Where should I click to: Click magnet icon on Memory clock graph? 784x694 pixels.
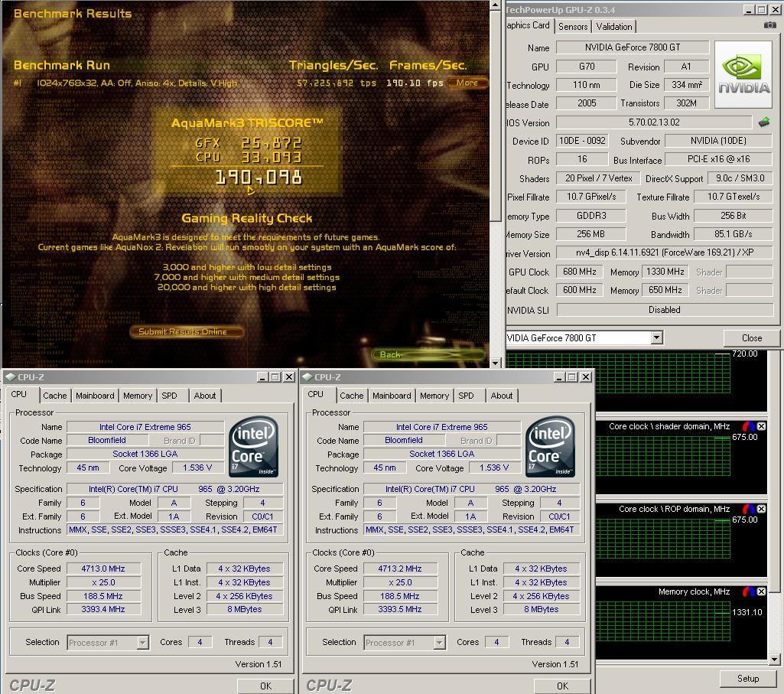click(x=749, y=591)
